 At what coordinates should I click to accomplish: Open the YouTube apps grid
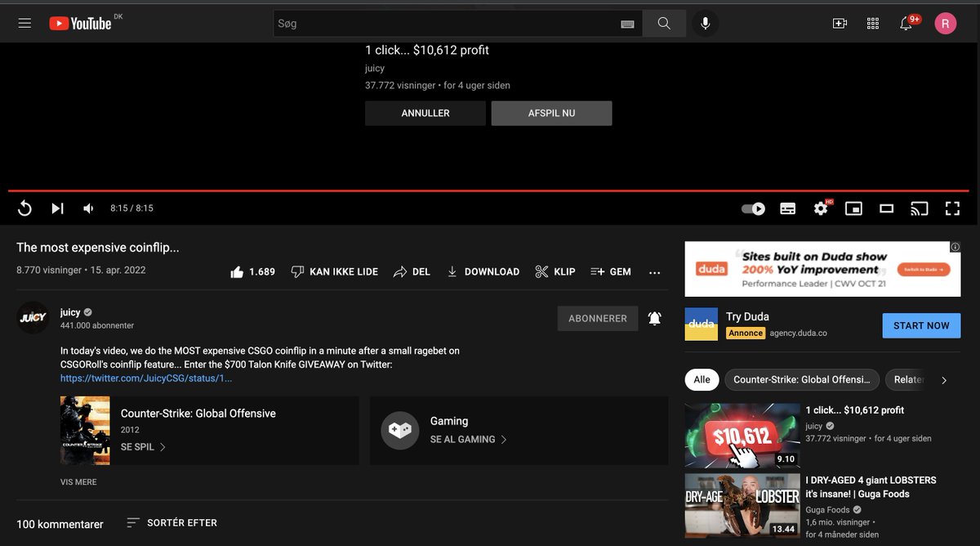pyautogui.click(x=872, y=24)
